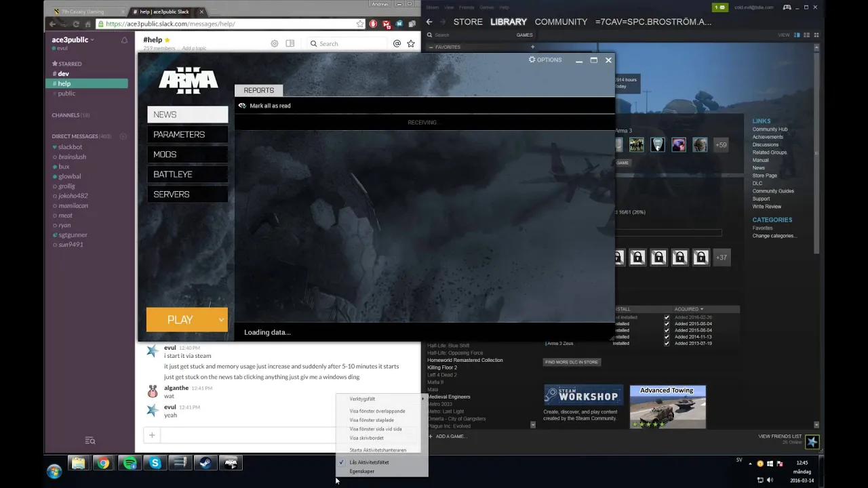Bookmark the page in Chrome address bar
Image resolution: width=868 pixels, height=488 pixels.
coord(360,24)
